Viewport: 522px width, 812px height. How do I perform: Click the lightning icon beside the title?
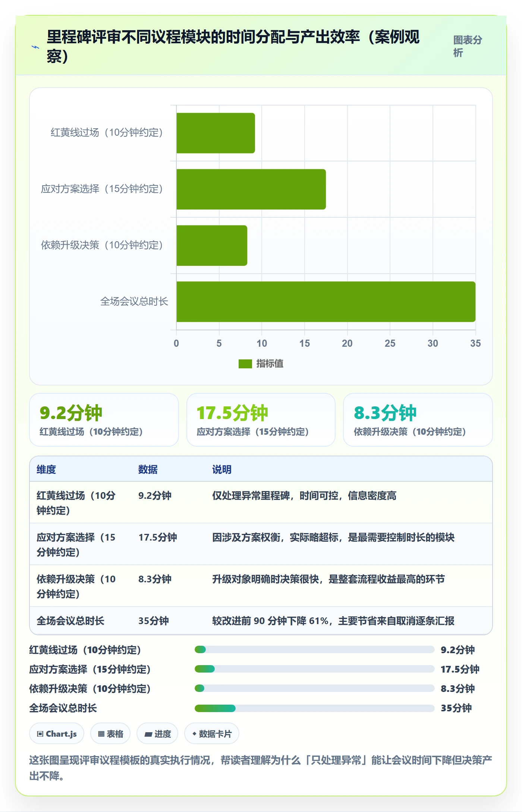(35, 47)
